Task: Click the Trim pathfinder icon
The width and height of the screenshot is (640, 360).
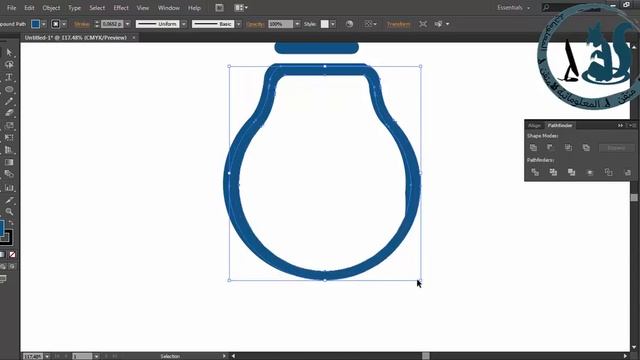Action: (x=553, y=172)
